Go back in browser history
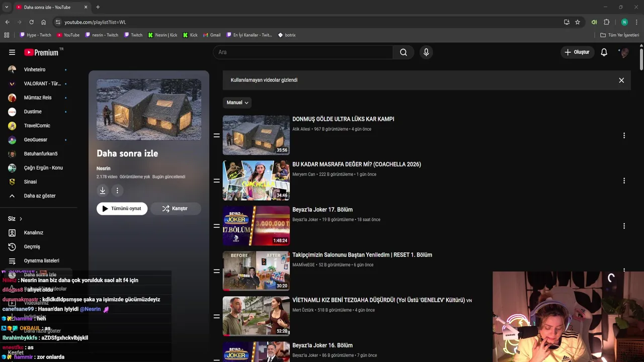 [x=7, y=22]
